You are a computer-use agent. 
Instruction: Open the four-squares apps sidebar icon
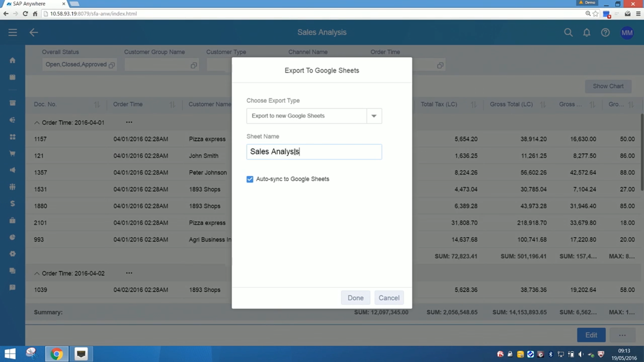coord(12,137)
